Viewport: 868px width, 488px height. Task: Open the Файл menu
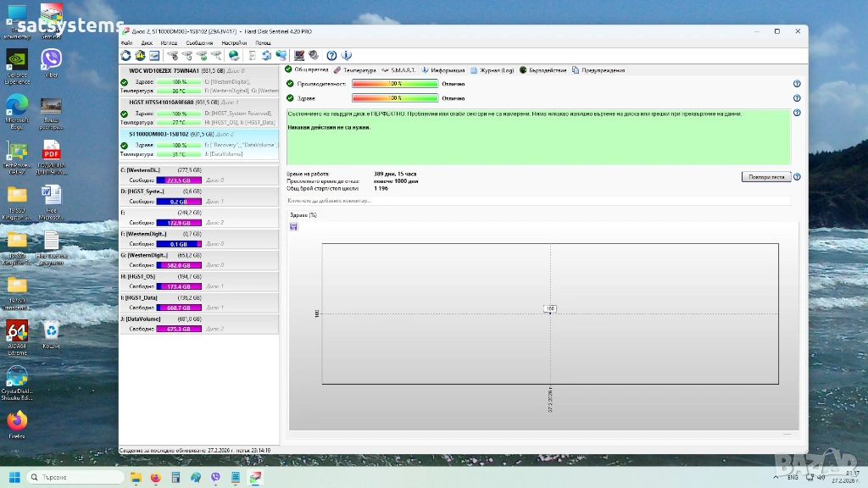pyautogui.click(x=126, y=42)
